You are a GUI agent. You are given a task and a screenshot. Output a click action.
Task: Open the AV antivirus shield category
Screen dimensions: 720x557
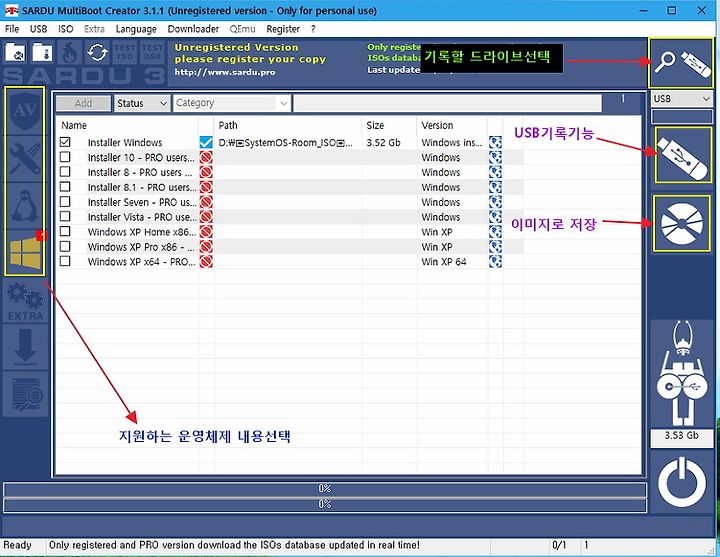[x=25, y=111]
